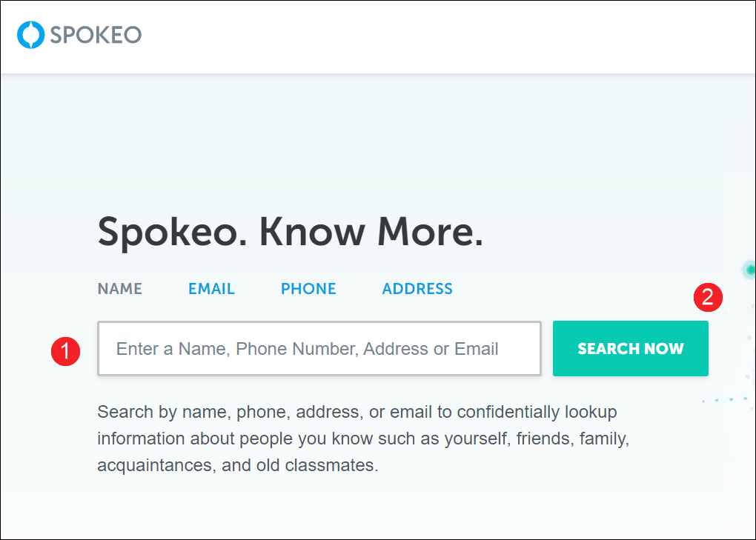Click the phrase friends, family in description
756x540 pixels.
[x=572, y=439]
